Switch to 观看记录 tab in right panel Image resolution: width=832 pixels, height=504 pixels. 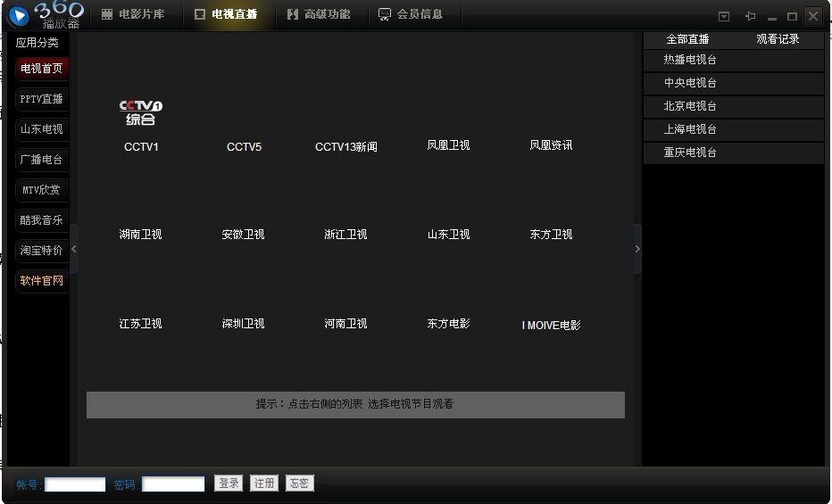(778, 39)
